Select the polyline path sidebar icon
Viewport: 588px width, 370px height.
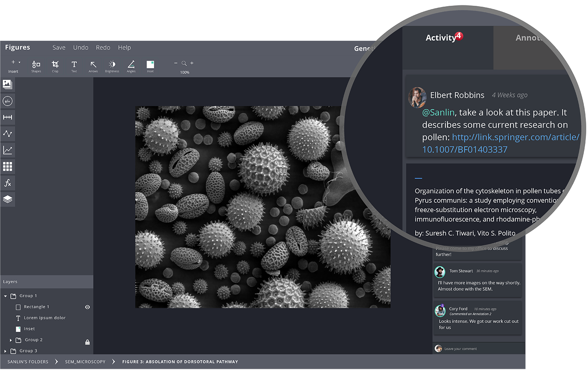[x=7, y=134]
